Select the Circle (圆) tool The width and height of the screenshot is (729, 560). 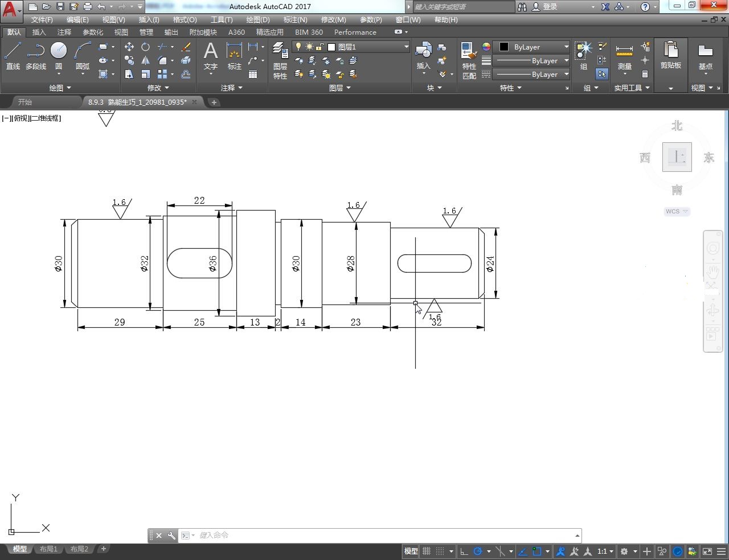coord(59,51)
